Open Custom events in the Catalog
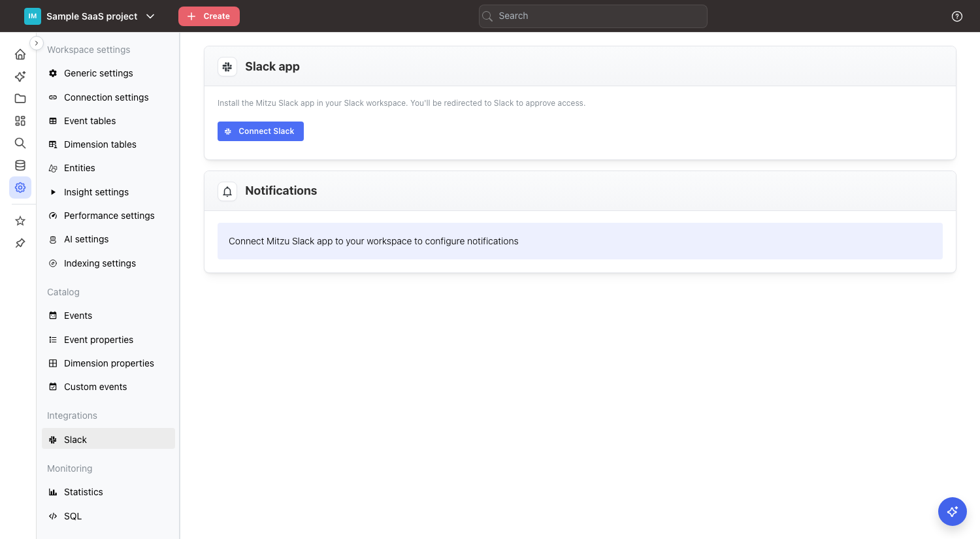 (x=95, y=387)
